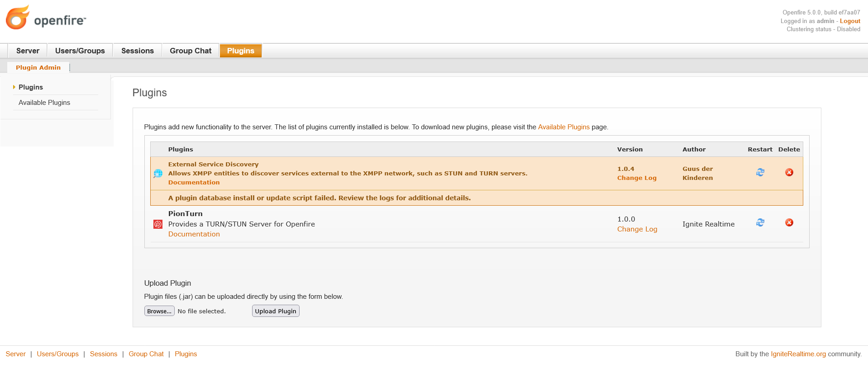868x382 pixels.
Task: Click the Guus der Kinderen author cell
Action: 698,173
